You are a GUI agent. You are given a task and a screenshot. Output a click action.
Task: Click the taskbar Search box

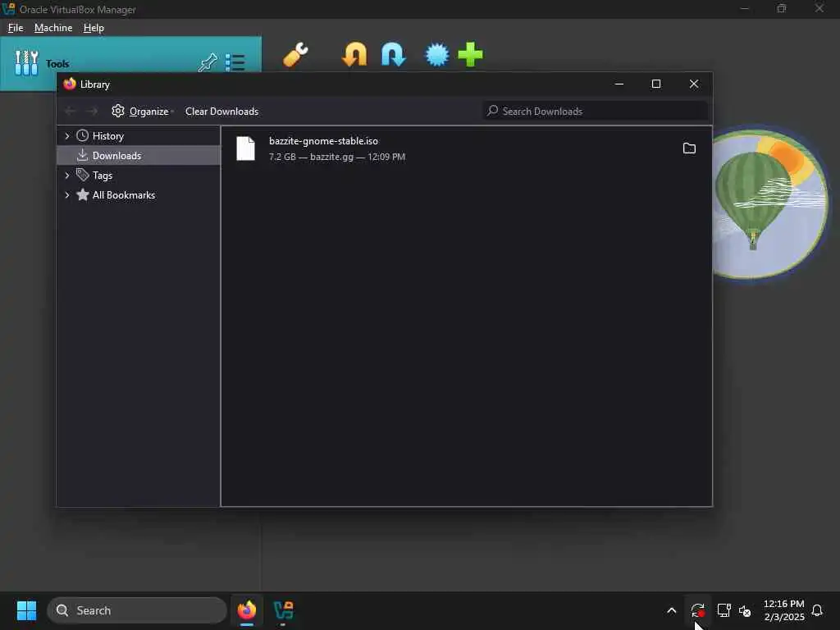[x=137, y=610]
